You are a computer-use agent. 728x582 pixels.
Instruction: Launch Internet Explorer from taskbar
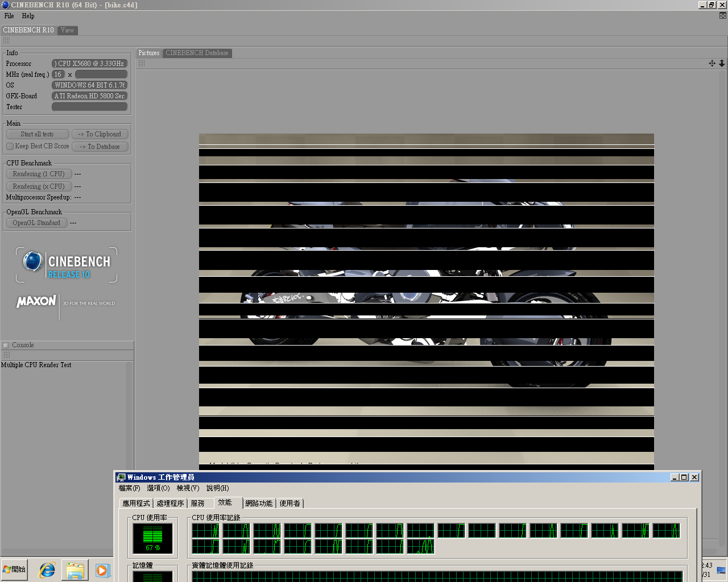click(x=47, y=570)
